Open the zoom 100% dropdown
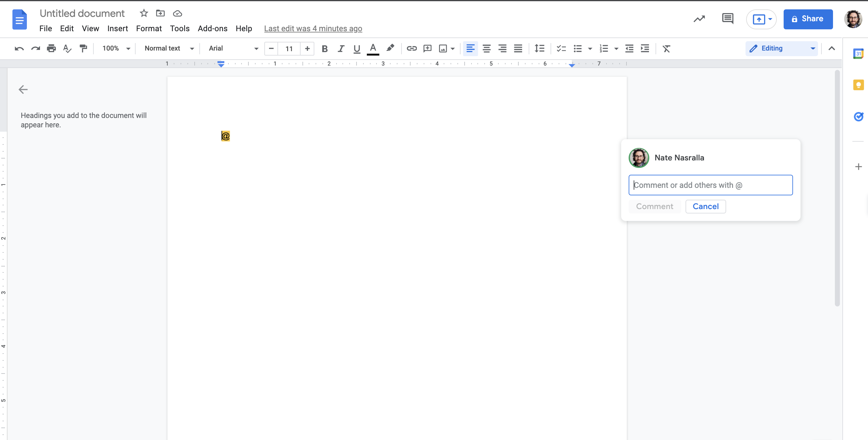Image resolution: width=868 pixels, height=440 pixels. click(116, 48)
